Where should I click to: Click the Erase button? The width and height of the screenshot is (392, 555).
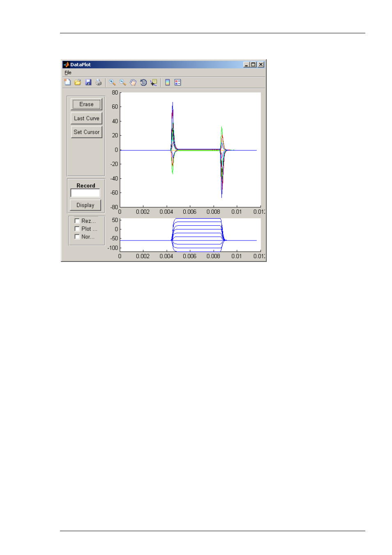point(86,104)
